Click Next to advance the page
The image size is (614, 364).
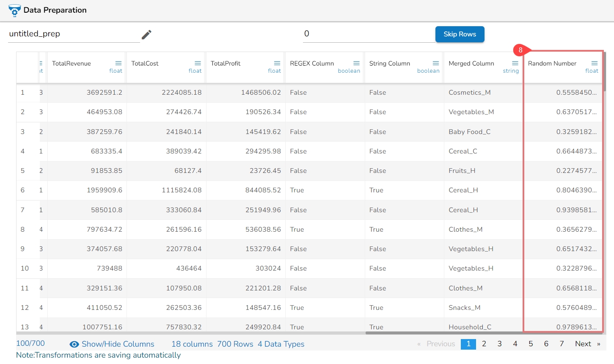tap(583, 344)
